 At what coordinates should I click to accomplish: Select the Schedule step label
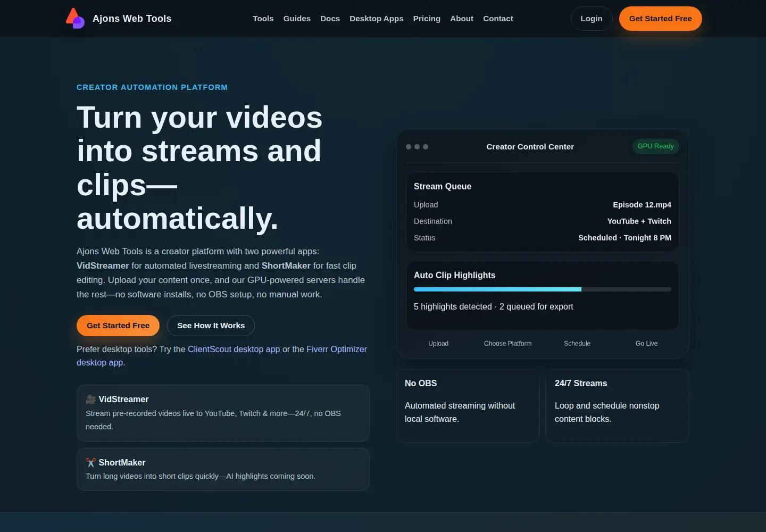577,344
